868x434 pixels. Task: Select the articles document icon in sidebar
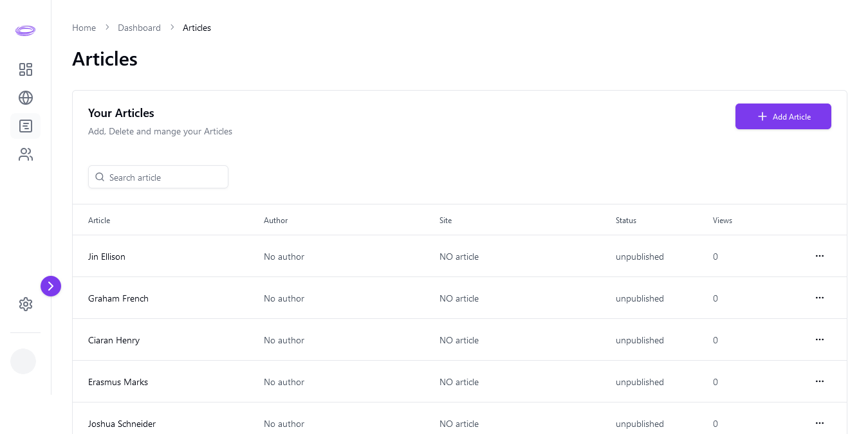(x=26, y=126)
